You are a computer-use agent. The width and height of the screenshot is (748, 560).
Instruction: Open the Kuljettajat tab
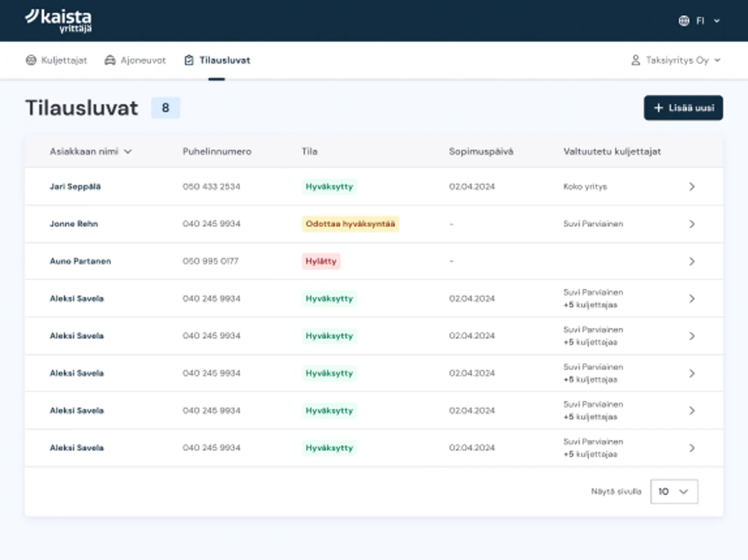pyautogui.click(x=57, y=60)
